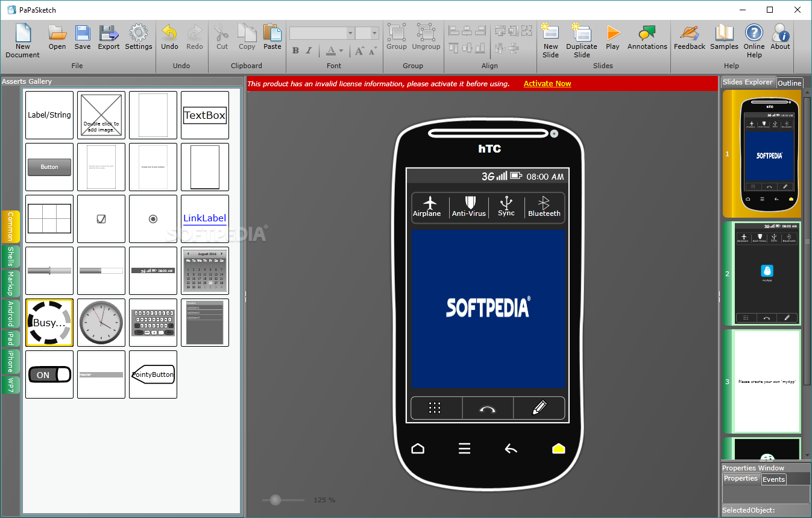The image size is (812, 518).
Task: Select the Button asset in gallery
Action: pyautogui.click(x=49, y=167)
